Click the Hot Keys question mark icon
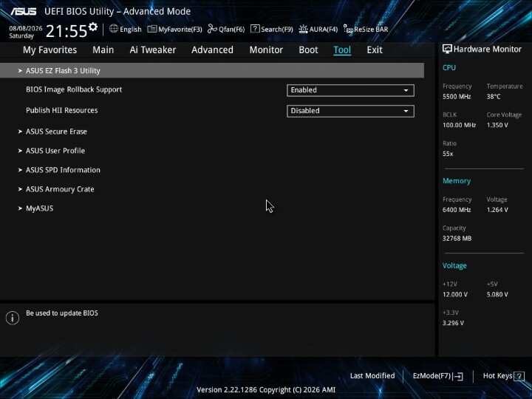The width and height of the screenshot is (532, 399). [519, 376]
